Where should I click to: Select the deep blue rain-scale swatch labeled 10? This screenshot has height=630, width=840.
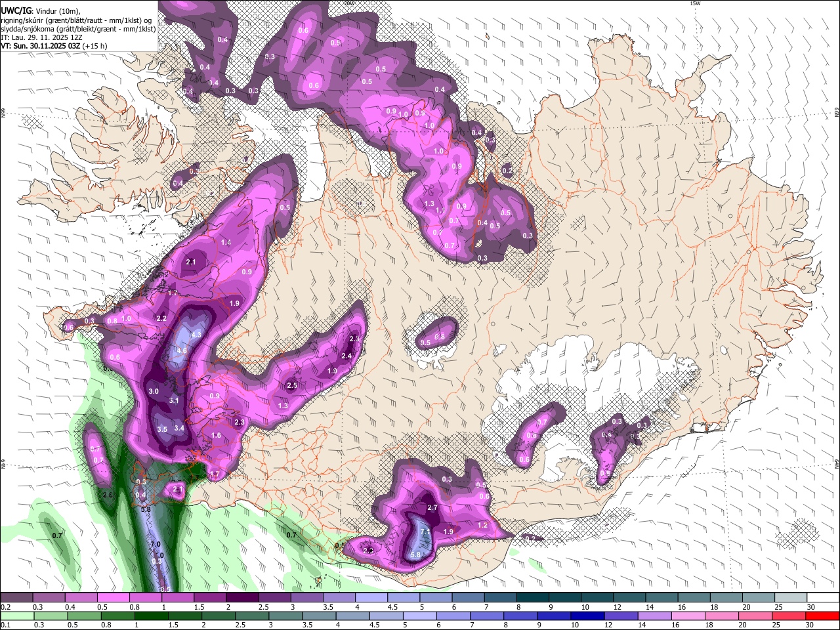click(587, 616)
